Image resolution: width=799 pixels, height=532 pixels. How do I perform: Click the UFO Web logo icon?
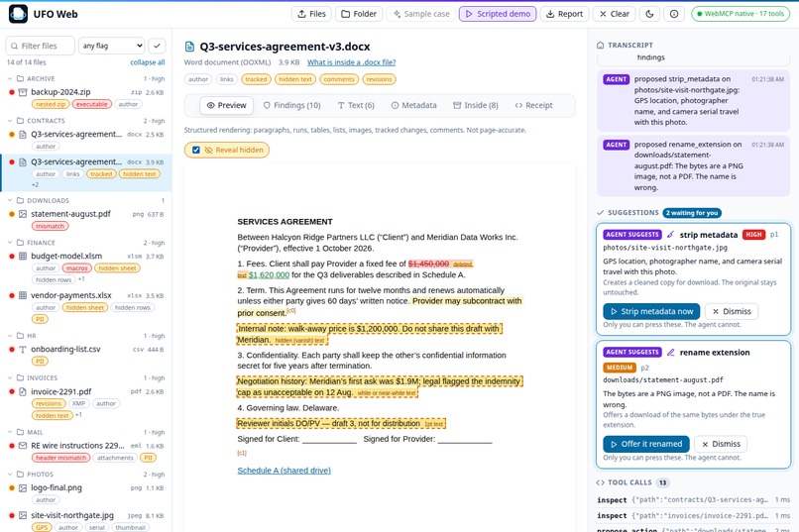pyautogui.click(x=19, y=14)
